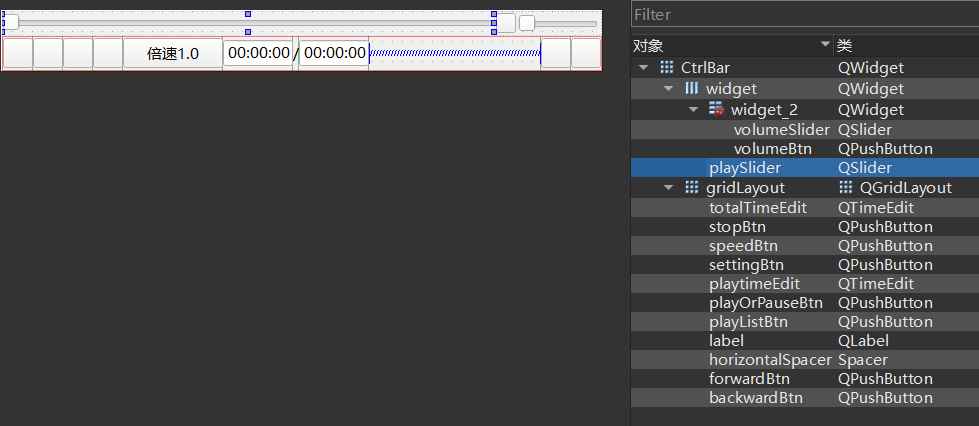Click the grid icon beside CtrlBar
Viewport: 979px width, 426px height.
tap(667, 68)
